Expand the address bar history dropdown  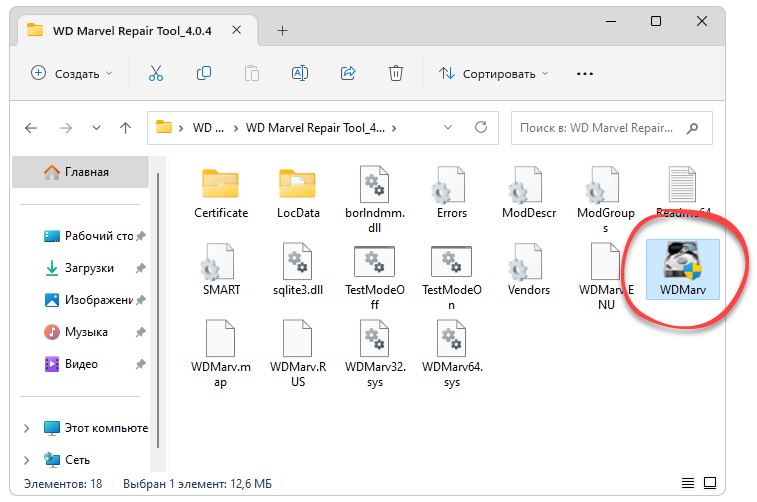448,127
